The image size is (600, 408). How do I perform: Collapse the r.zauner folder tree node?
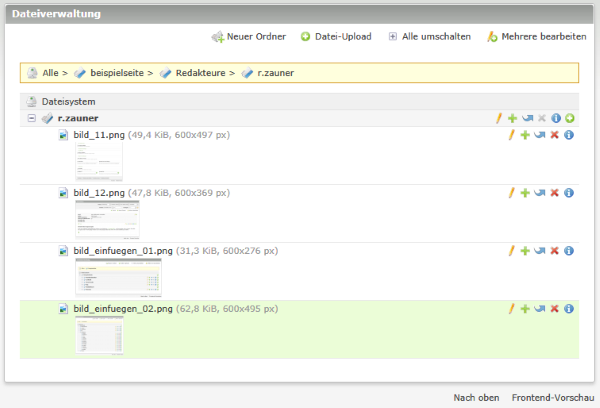click(x=32, y=118)
